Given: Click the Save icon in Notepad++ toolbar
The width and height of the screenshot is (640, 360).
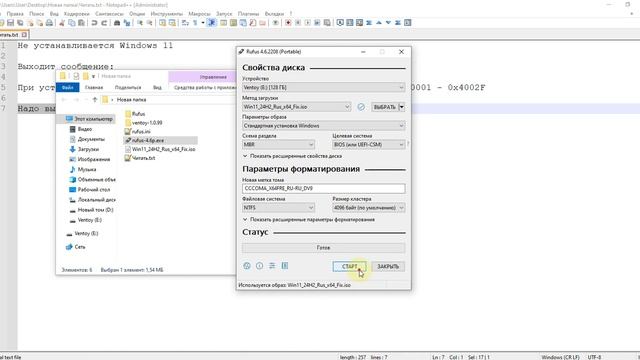Looking at the screenshot, I should pyautogui.click(x=10, y=23).
